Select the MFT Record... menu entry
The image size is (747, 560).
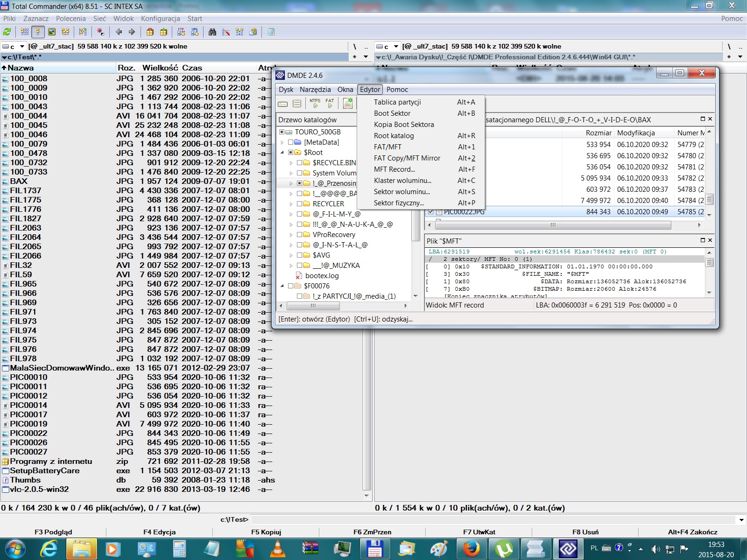point(421,169)
